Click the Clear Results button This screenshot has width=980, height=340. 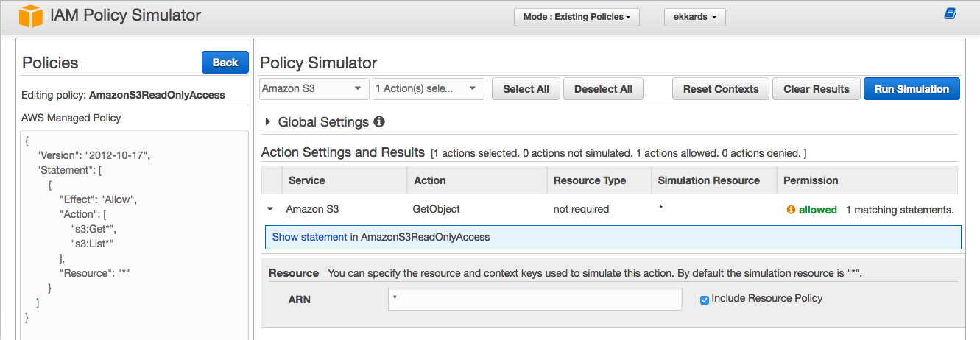[x=817, y=89]
